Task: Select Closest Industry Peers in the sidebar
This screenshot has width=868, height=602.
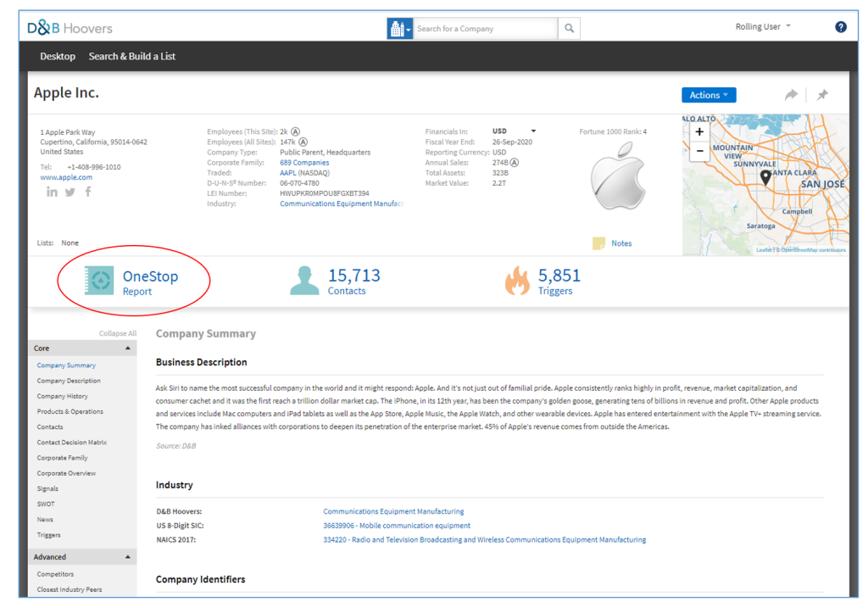Action: tap(70, 590)
